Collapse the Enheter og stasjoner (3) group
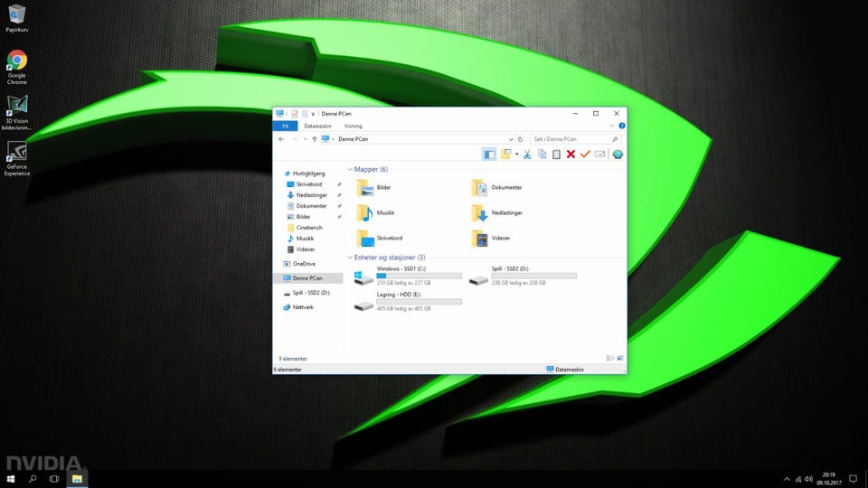 pyautogui.click(x=350, y=258)
